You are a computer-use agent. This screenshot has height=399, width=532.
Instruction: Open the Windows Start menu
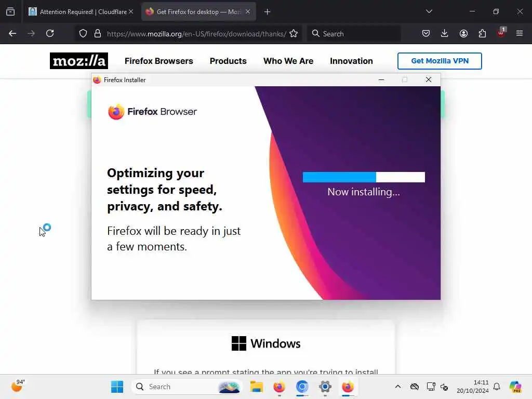117,387
